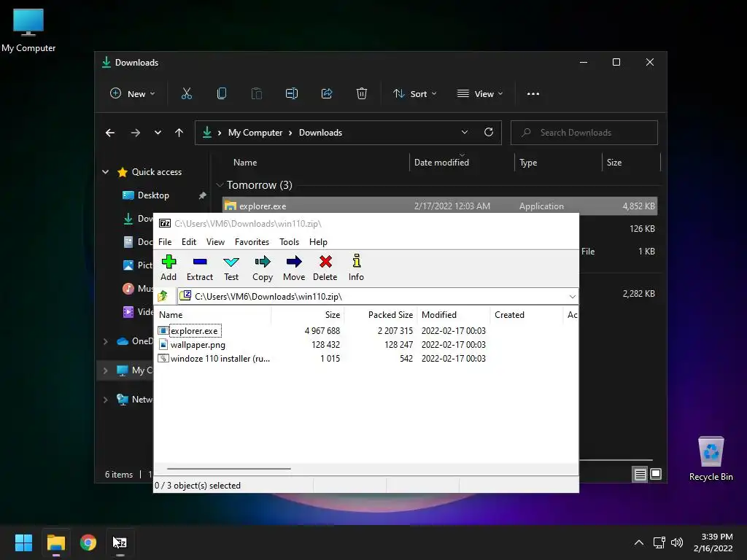Open File Explorer from the taskbar
Viewport: 747px width, 560px height.
(55, 542)
